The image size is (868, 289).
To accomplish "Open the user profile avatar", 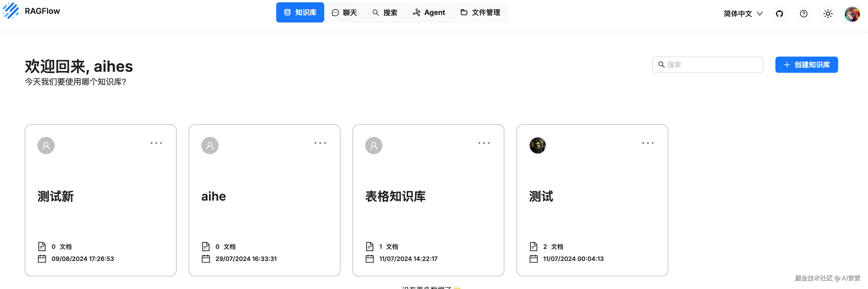I will click(x=852, y=14).
